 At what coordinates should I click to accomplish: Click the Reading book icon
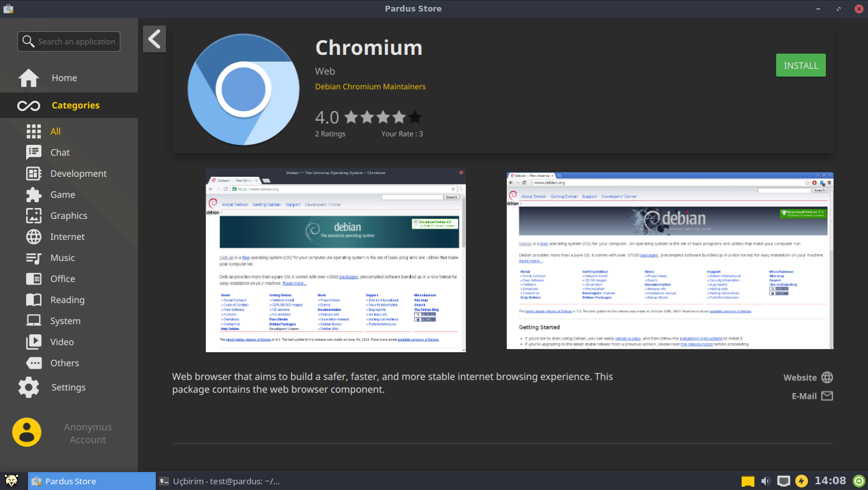click(x=34, y=300)
